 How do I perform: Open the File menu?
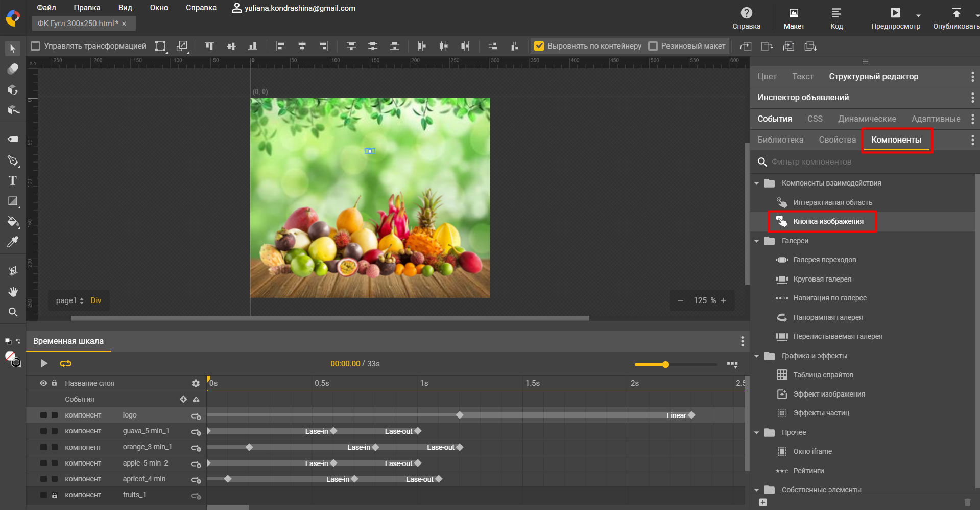[x=46, y=8]
